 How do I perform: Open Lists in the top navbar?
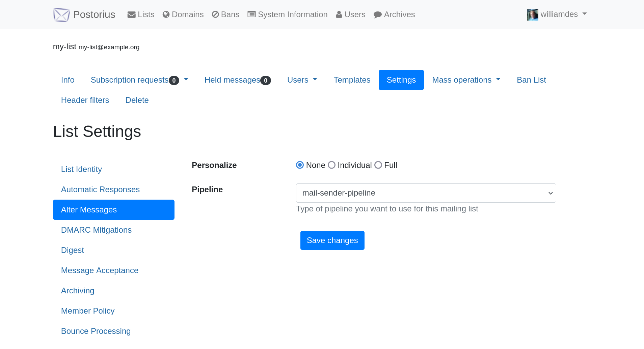click(x=141, y=14)
